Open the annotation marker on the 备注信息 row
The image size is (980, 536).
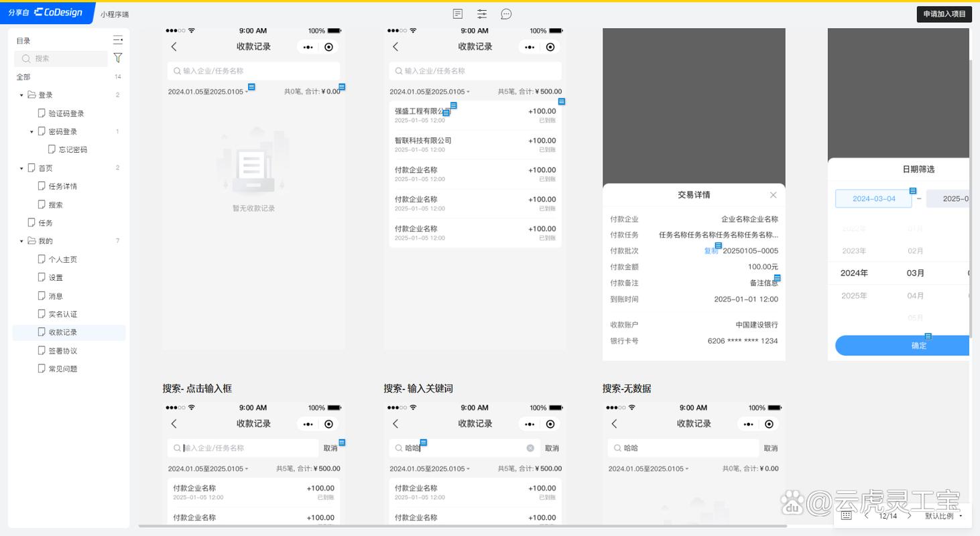(x=778, y=277)
